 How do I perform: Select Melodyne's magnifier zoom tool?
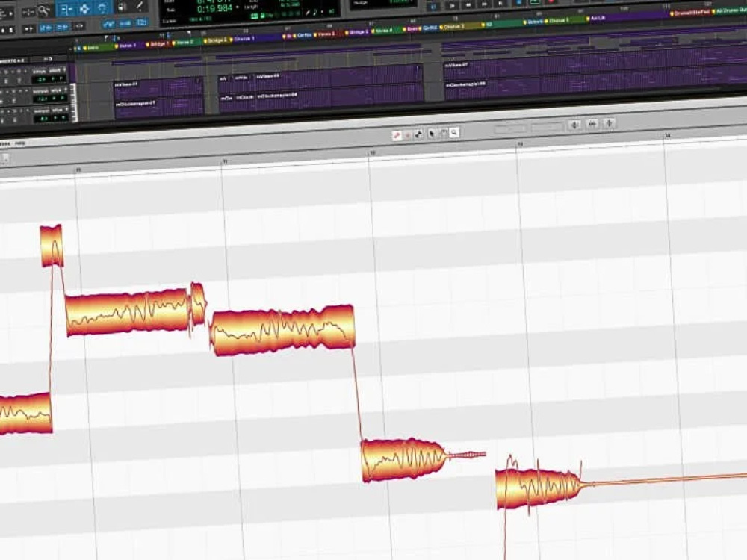click(x=454, y=133)
